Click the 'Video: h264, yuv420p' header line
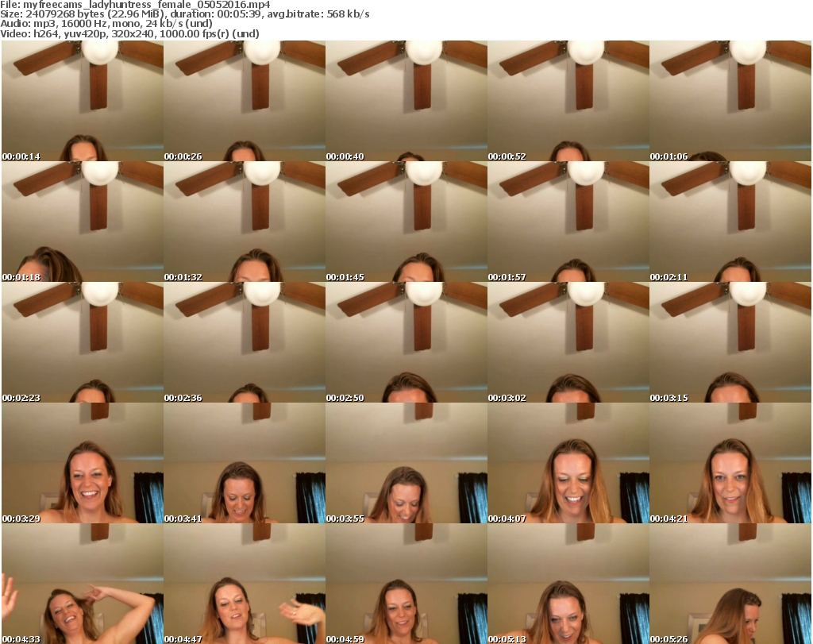 click(129, 33)
